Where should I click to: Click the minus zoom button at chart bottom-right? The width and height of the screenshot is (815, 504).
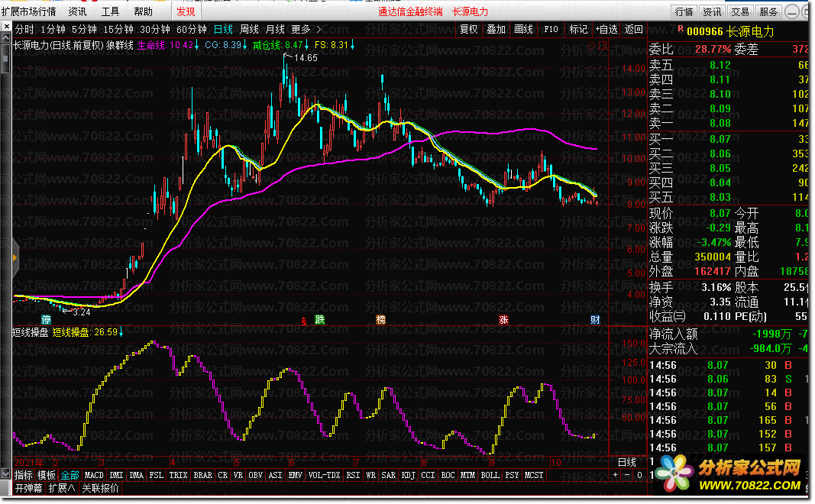click(627, 475)
